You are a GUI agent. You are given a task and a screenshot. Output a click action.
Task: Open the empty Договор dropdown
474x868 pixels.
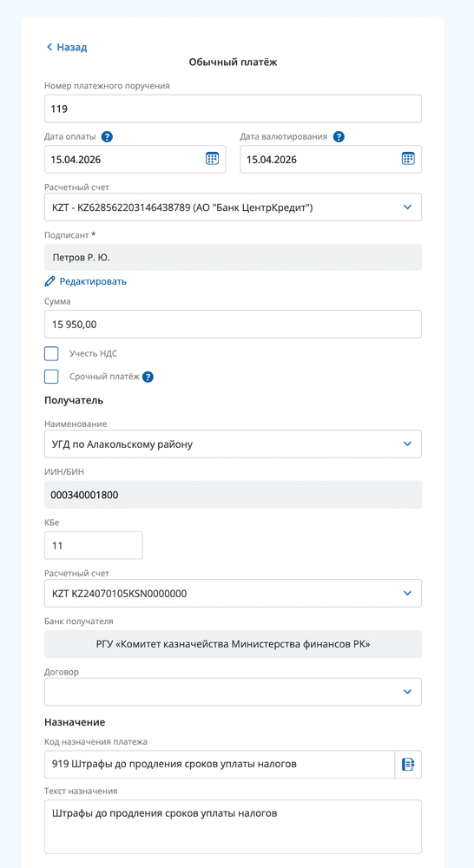[x=234, y=692]
